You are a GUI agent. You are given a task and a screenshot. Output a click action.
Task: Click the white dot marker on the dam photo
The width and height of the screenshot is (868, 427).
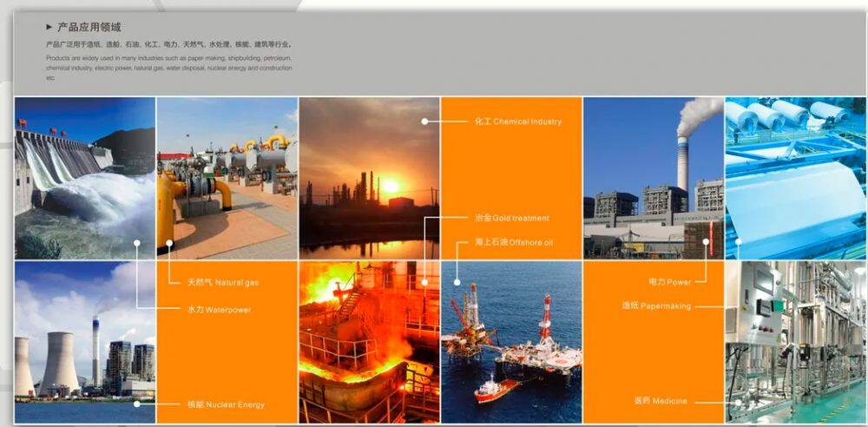(x=136, y=244)
